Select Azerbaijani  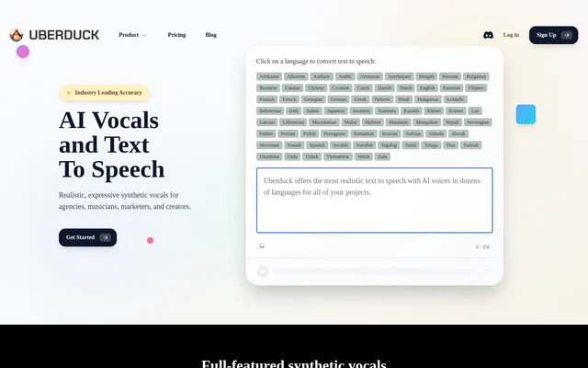[399, 76]
